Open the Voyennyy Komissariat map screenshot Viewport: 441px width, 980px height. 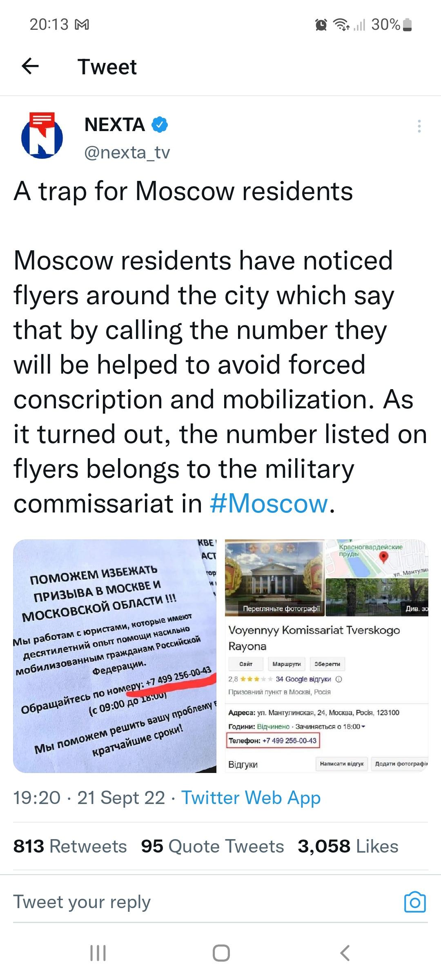(326, 656)
